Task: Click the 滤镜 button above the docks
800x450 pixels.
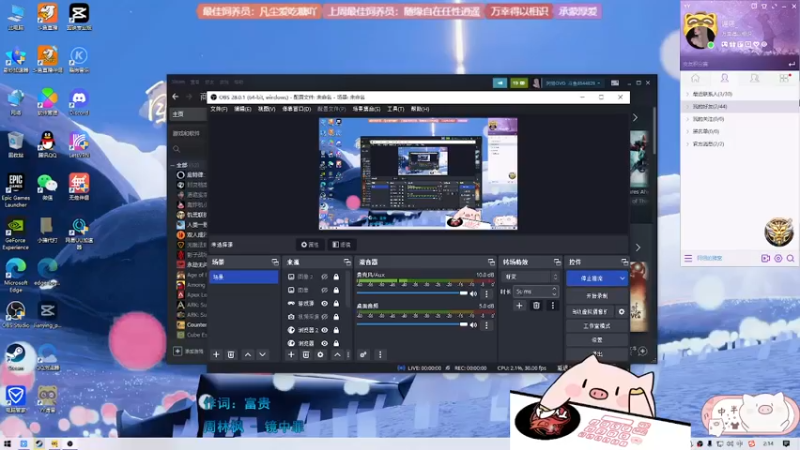Action: [341, 245]
